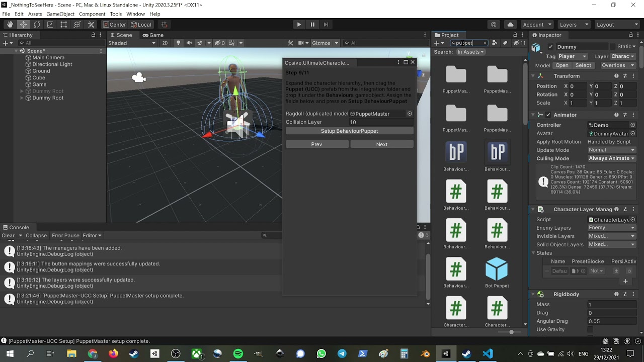The image size is (644, 362).
Task: Open the File menu
Action: click(x=6, y=14)
